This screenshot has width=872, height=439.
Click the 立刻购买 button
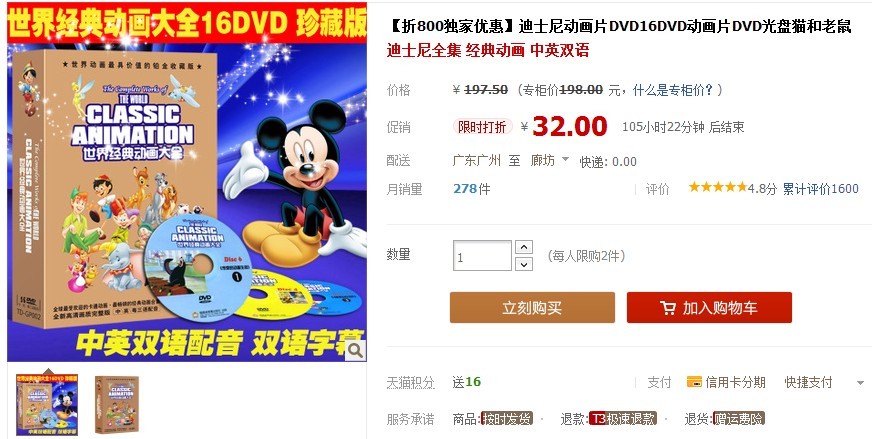[532, 308]
